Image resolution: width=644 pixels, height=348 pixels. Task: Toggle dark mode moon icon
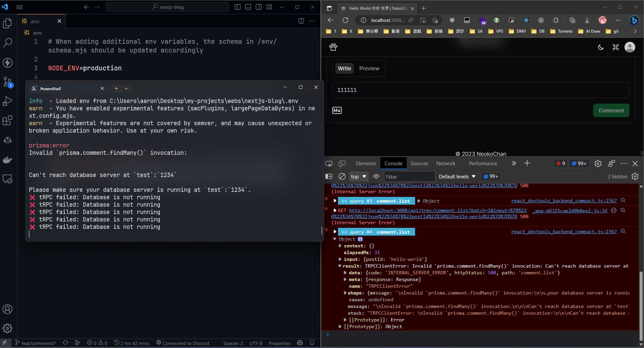click(601, 47)
